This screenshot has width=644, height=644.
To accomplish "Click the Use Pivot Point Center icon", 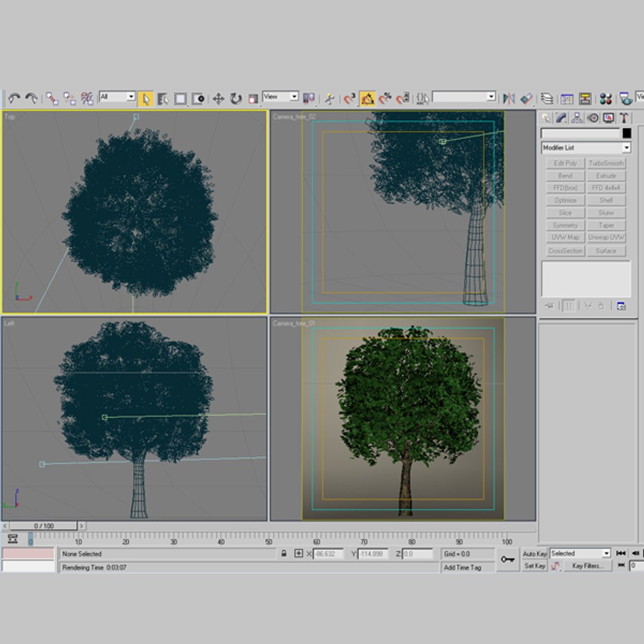I will pos(308,98).
